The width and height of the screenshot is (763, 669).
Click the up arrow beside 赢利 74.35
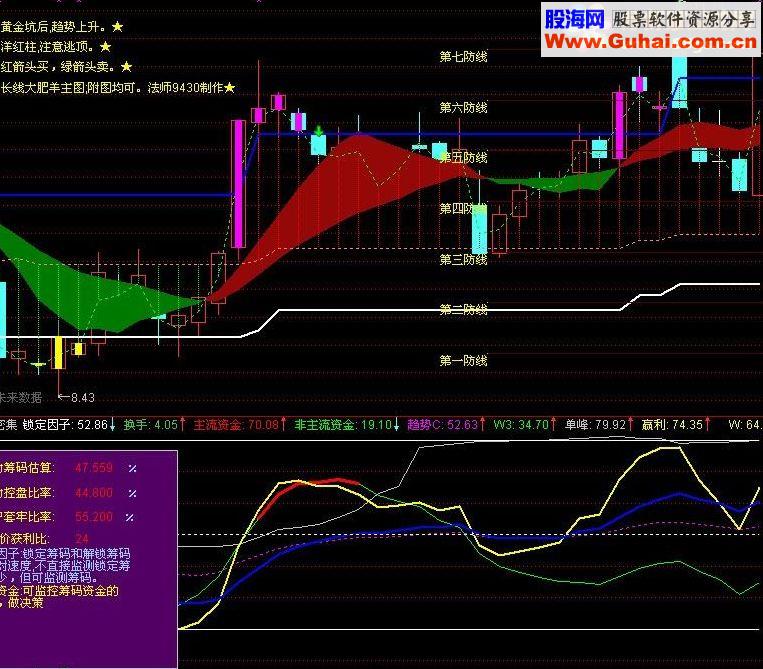click(x=708, y=424)
